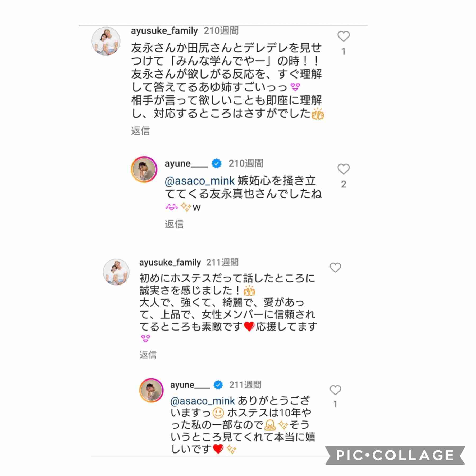
Task: Like ayune's ありがとうございます reply
Action: click(x=335, y=390)
